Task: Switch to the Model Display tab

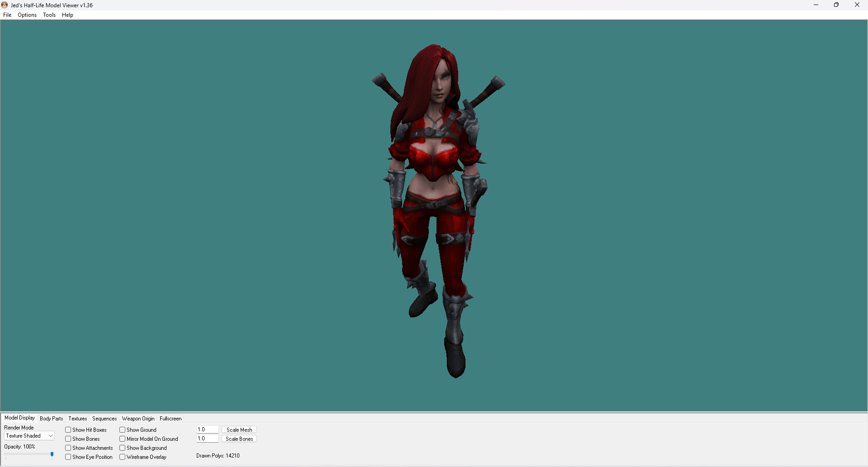Action: point(19,418)
